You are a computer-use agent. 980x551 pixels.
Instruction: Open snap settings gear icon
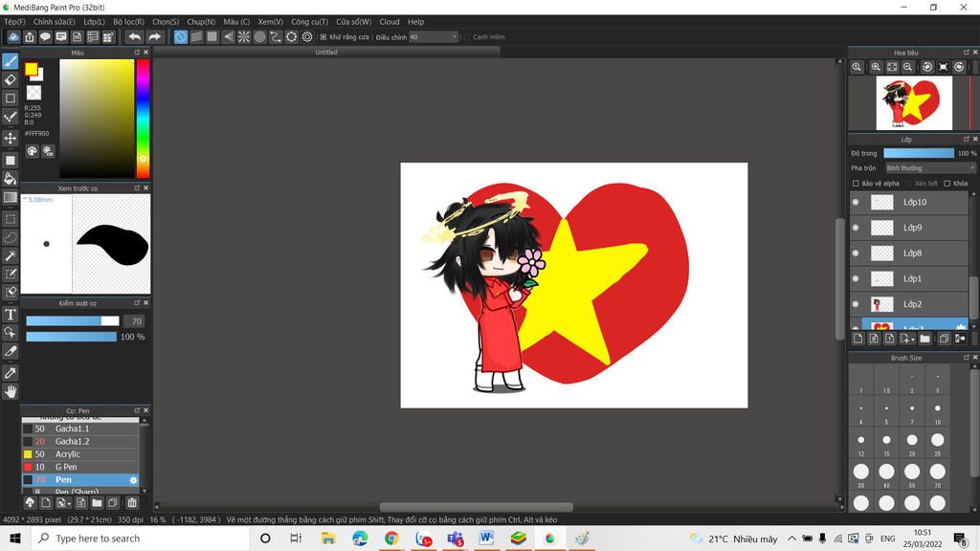[x=307, y=37]
